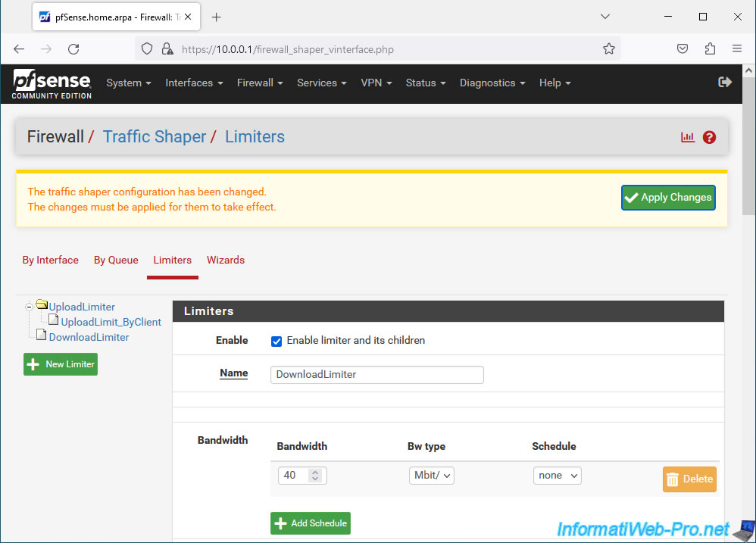Open the System menu
The image size is (756, 543).
coord(129,83)
